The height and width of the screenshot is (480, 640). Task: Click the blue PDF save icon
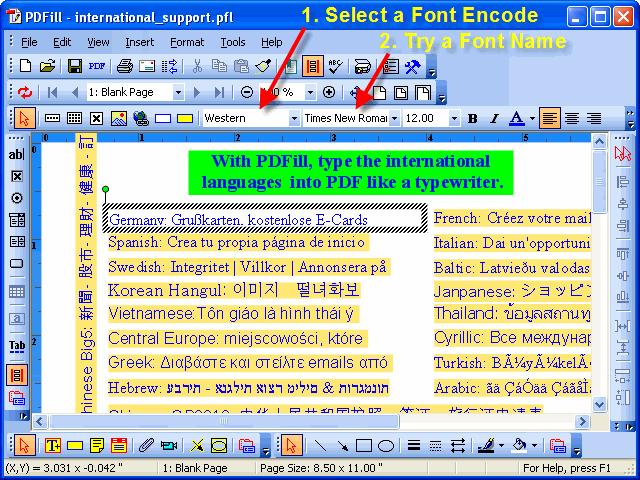(x=97, y=66)
